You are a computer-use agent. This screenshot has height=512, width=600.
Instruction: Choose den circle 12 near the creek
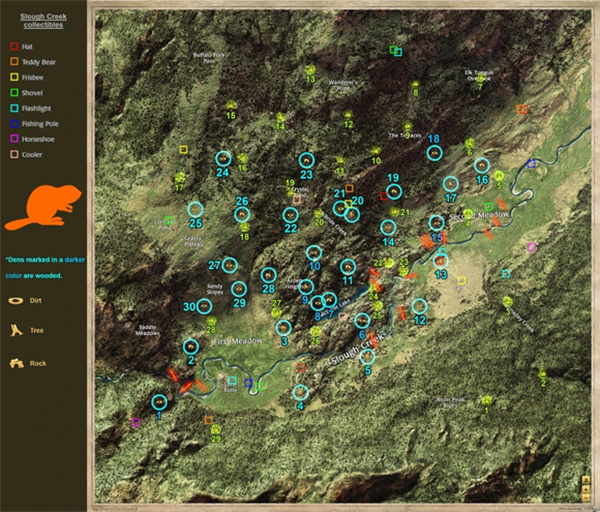(419, 306)
